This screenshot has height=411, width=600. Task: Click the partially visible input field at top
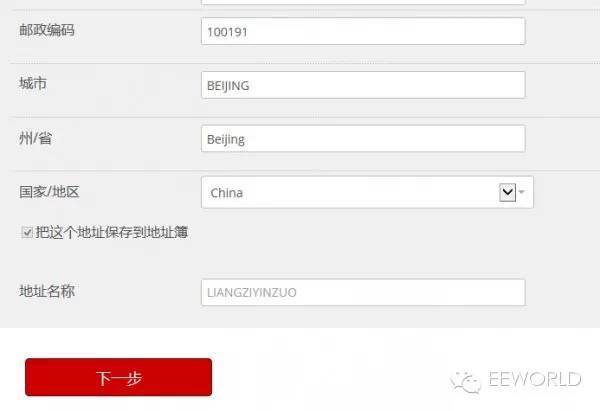[x=363, y=2]
